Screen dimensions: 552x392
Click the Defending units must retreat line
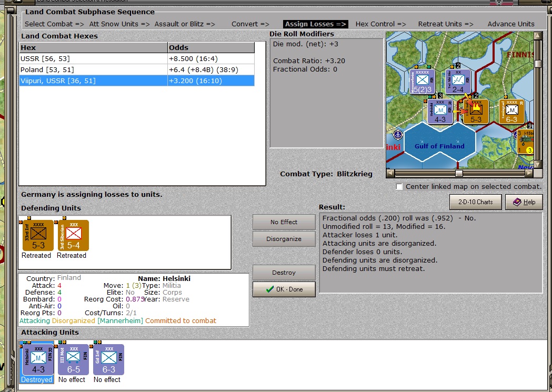(374, 269)
